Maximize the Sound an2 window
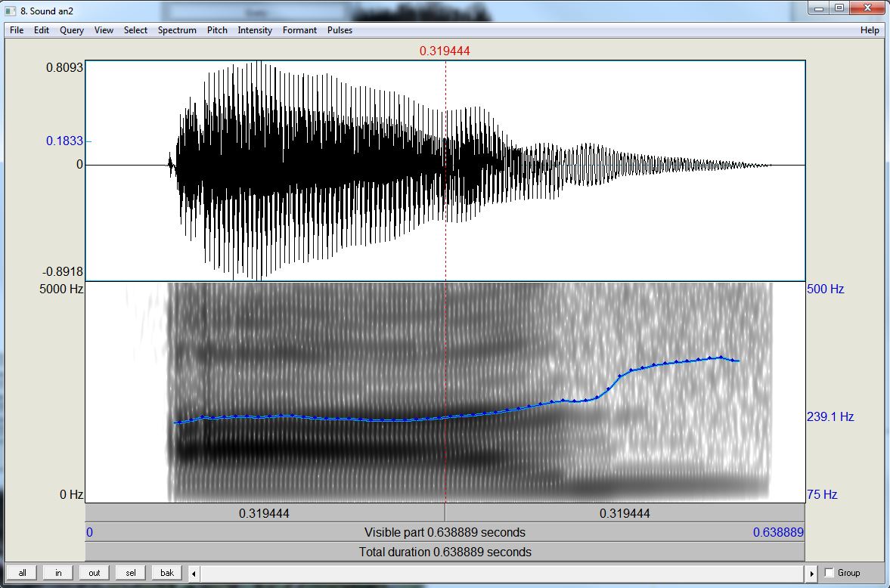This screenshot has height=588, width=890. [x=839, y=8]
